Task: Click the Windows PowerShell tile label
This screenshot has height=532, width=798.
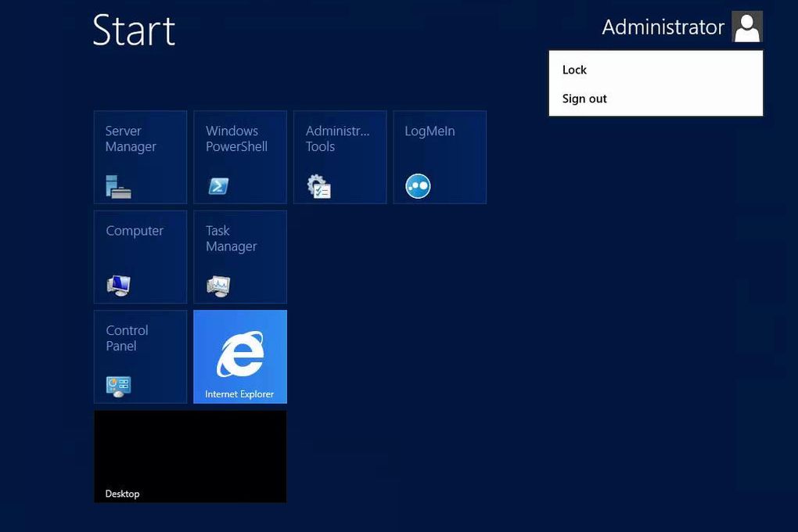Action: click(236, 138)
